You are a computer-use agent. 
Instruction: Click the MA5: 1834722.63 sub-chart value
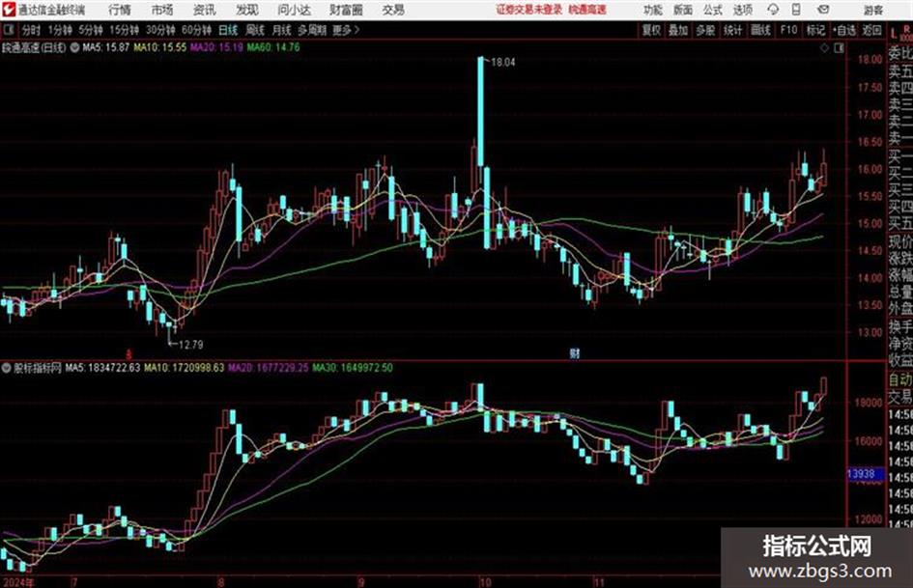[102, 368]
